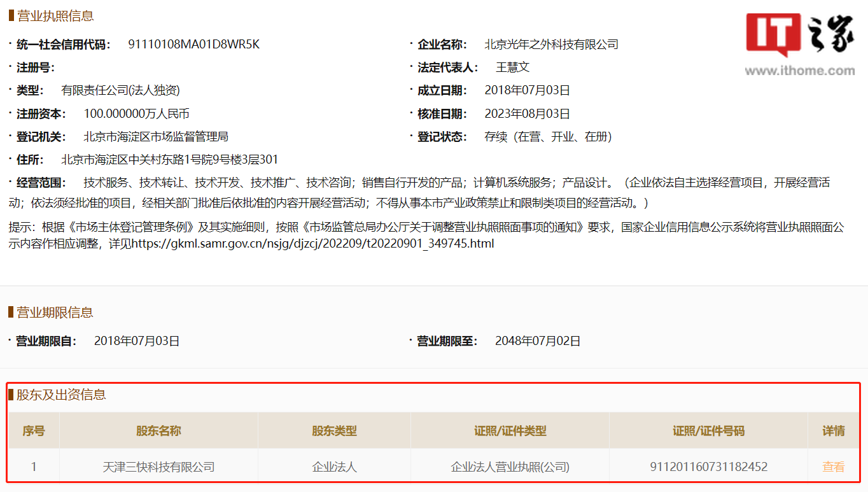
Task: Click the 股东类型 column header
Action: point(333,430)
